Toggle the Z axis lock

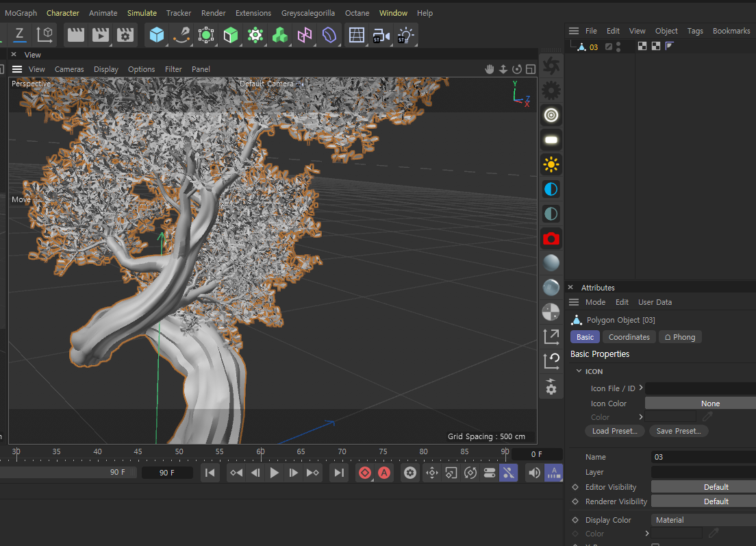(19, 34)
